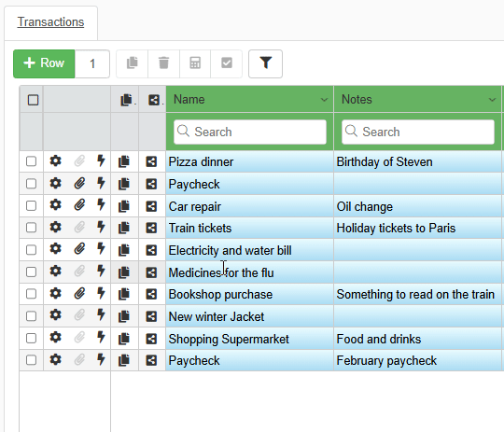The width and height of the screenshot is (504, 432).
Task: Select the Car repair name cell
Action: coord(250,206)
